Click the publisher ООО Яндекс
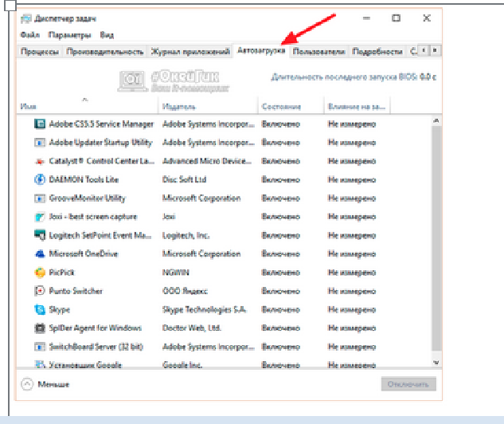The width and height of the screenshot is (504, 424). pyautogui.click(x=185, y=291)
